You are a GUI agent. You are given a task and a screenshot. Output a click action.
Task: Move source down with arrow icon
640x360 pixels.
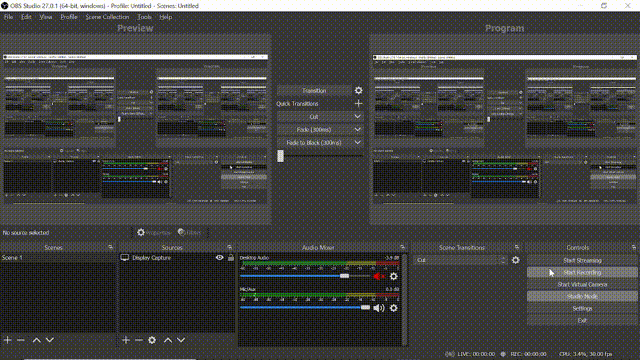click(181, 340)
